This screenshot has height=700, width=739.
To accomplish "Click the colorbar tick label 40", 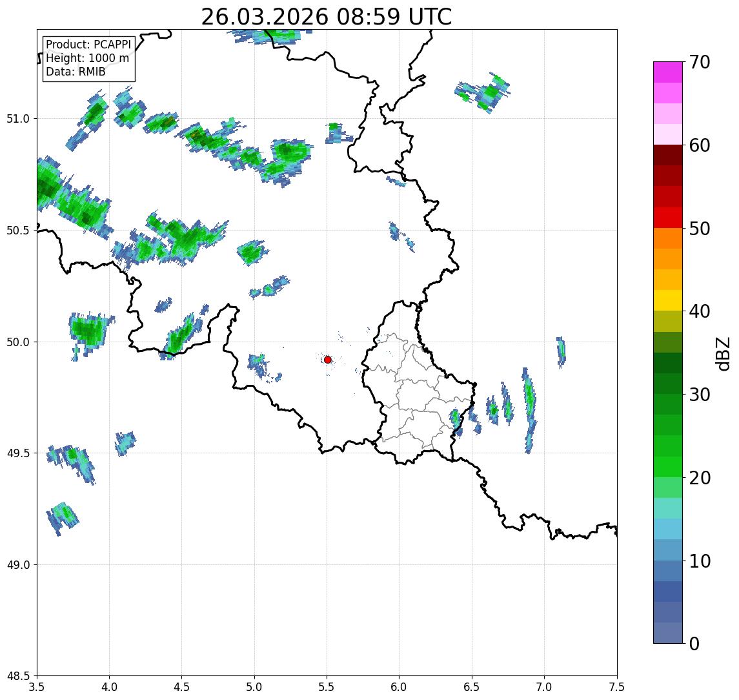I will coord(699,311).
